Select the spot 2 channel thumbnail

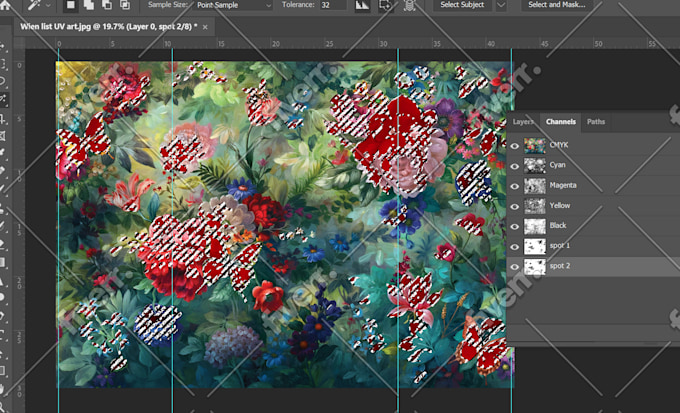pyautogui.click(x=535, y=266)
